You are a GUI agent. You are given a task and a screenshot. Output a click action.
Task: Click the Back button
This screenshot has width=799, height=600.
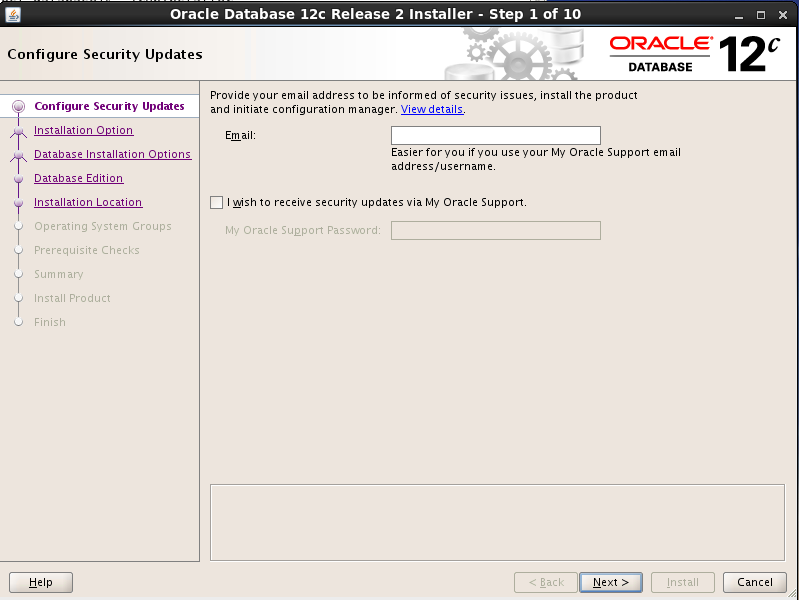pos(546,582)
